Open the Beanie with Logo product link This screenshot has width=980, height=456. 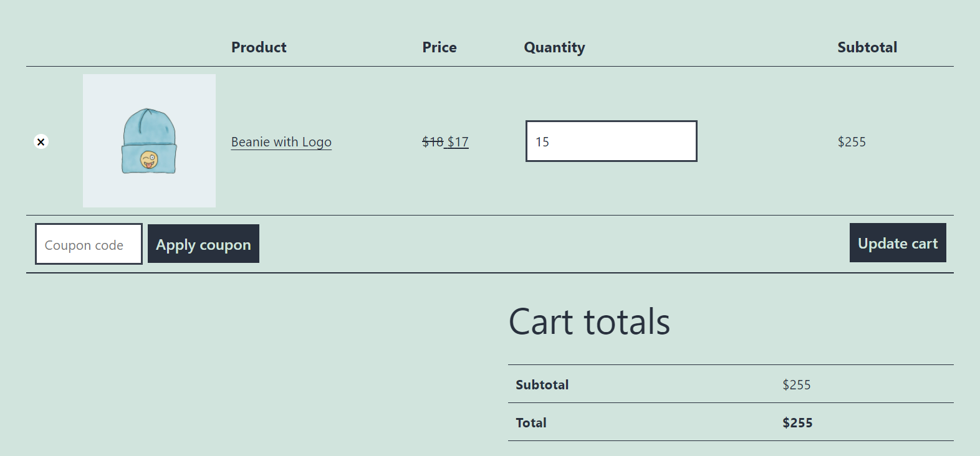pyautogui.click(x=281, y=142)
